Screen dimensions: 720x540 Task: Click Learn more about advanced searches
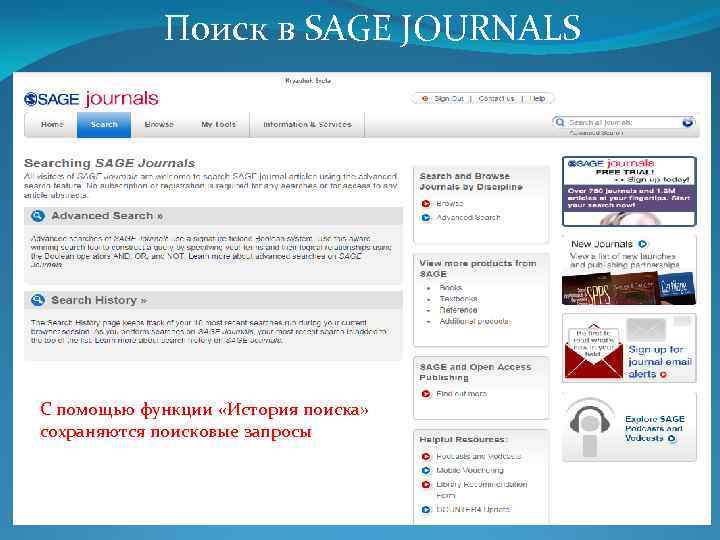pyautogui.click(x=275, y=256)
